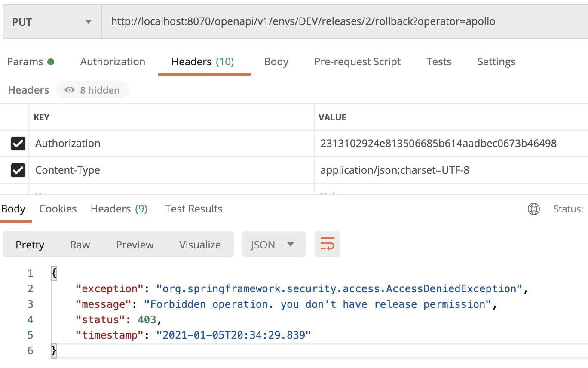The width and height of the screenshot is (588, 368).
Task: Switch response view to Raw
Action: click(x=80, y=244)
